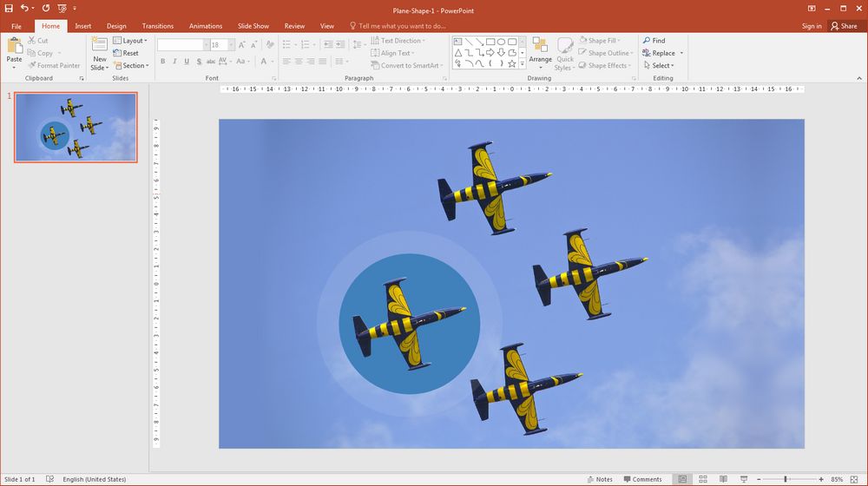Open the View tab
The width and height of the screenshot is (868, 486).
pyautogui.click(x=326, y=26)
